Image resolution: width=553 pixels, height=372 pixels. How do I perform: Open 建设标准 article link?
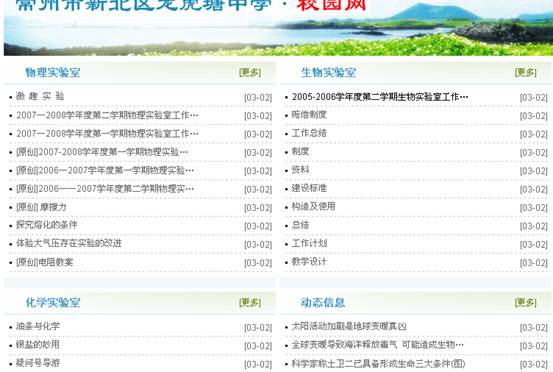click(309, 188)
